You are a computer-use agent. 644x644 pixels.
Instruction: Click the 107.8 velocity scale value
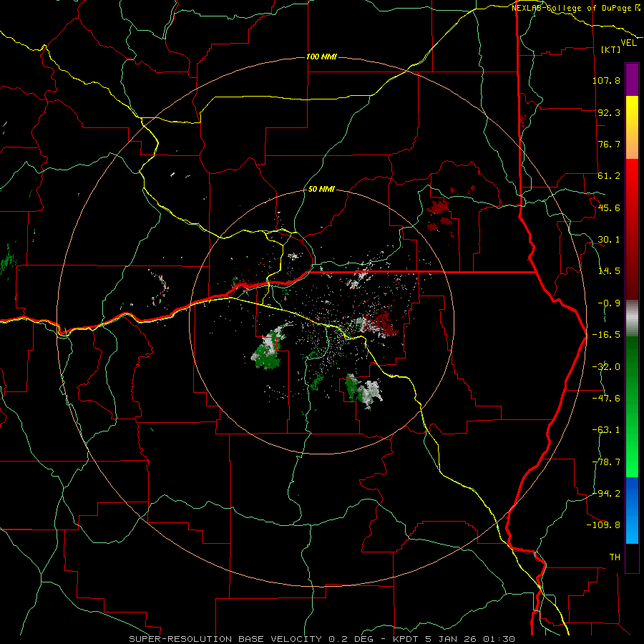[606, 80]
